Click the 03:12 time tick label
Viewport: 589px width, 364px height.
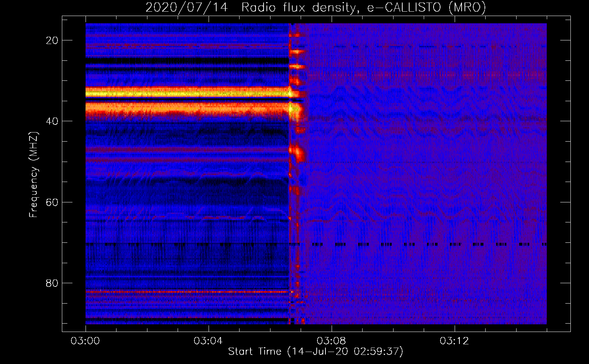(x=454, y=341)
